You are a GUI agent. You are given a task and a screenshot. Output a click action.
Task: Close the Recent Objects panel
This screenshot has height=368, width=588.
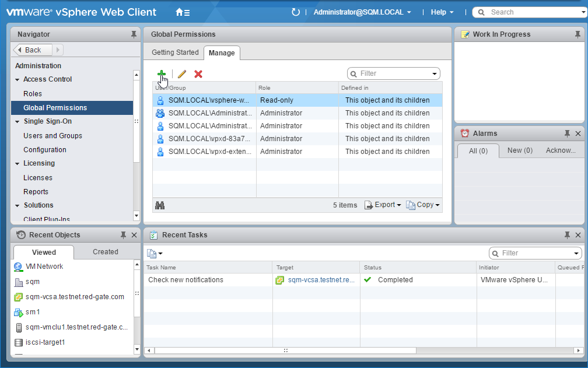134,235
